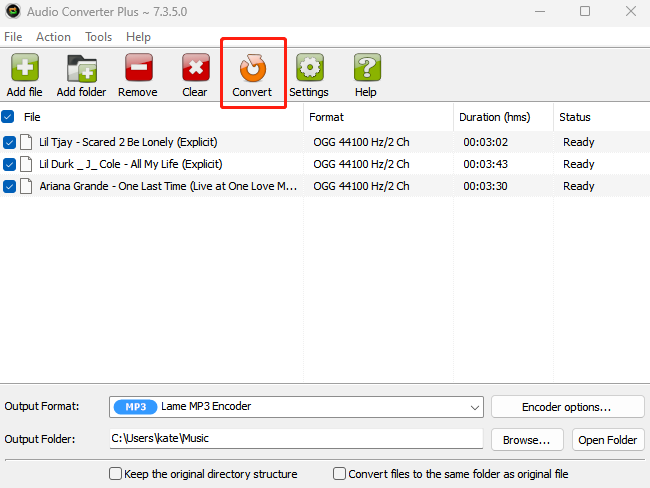Maximize the Audio Converter Plus window
This screenshot has width=650, height=488.
click(x=585, y=11)
